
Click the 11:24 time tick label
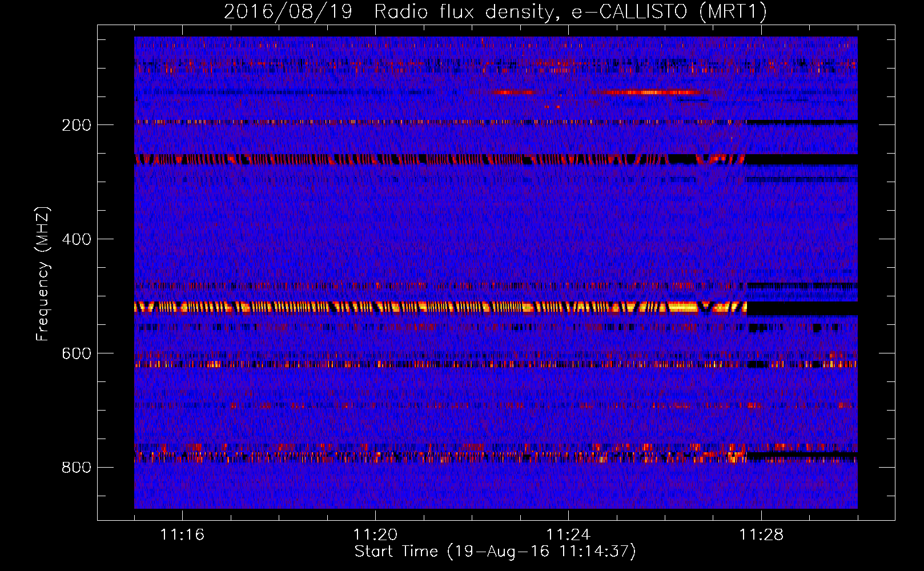[568, 534]
